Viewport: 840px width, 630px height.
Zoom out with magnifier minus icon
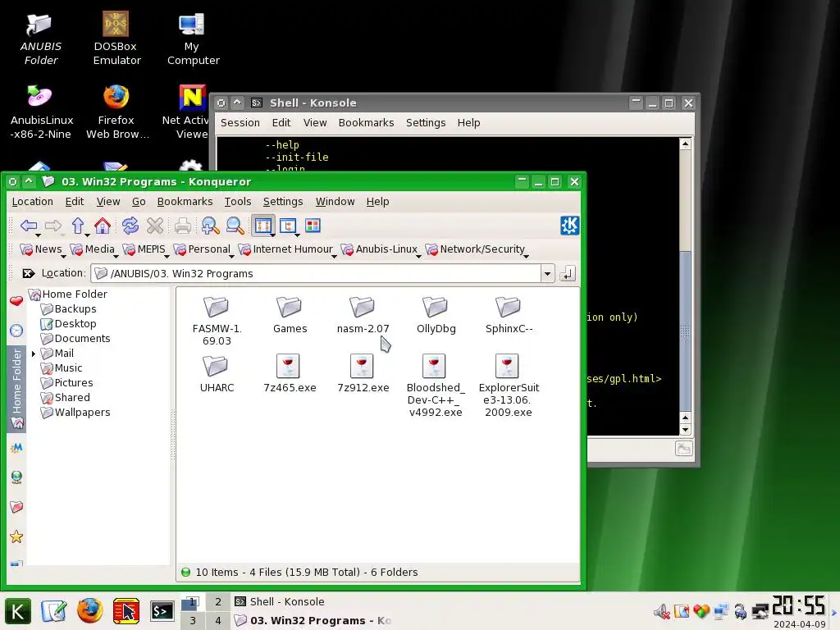click(x=235, y=226)
